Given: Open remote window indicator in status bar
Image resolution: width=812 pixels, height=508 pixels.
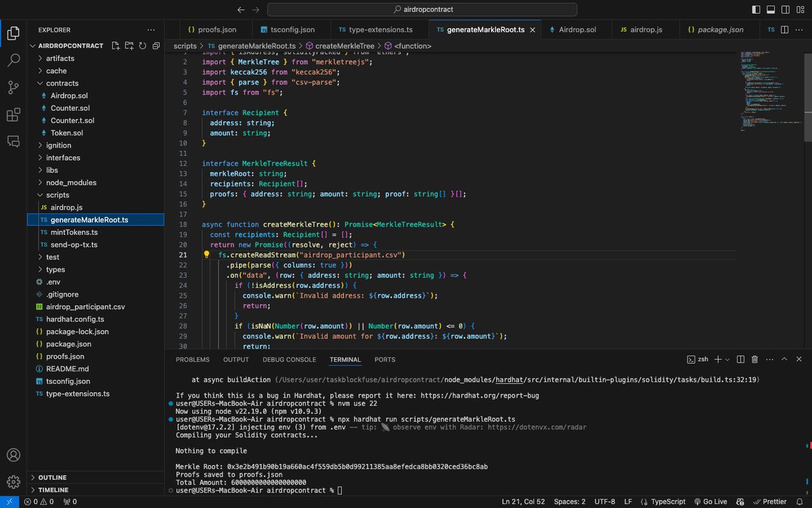Looking at the screenshot, I should click(x=9, y=502).
